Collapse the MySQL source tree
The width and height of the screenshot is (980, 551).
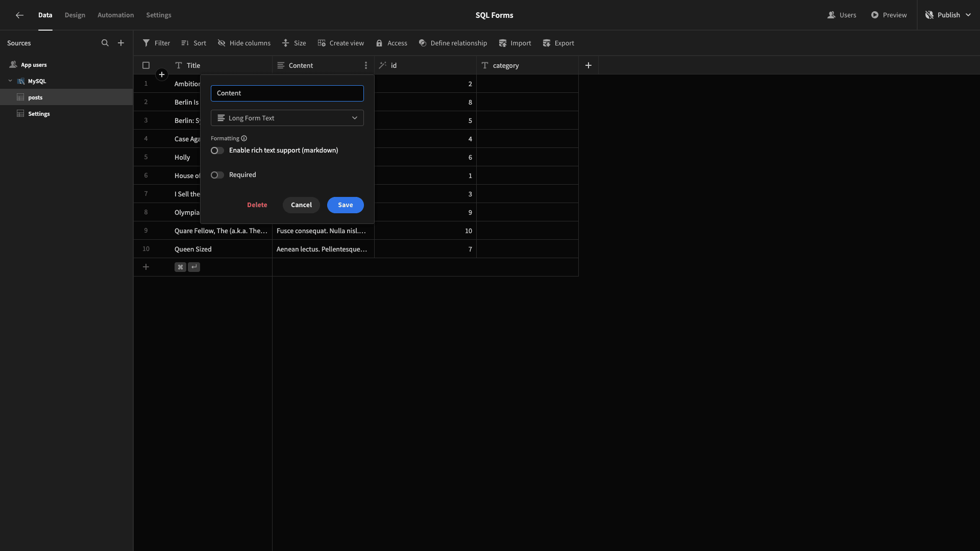(x=10, y=81)
